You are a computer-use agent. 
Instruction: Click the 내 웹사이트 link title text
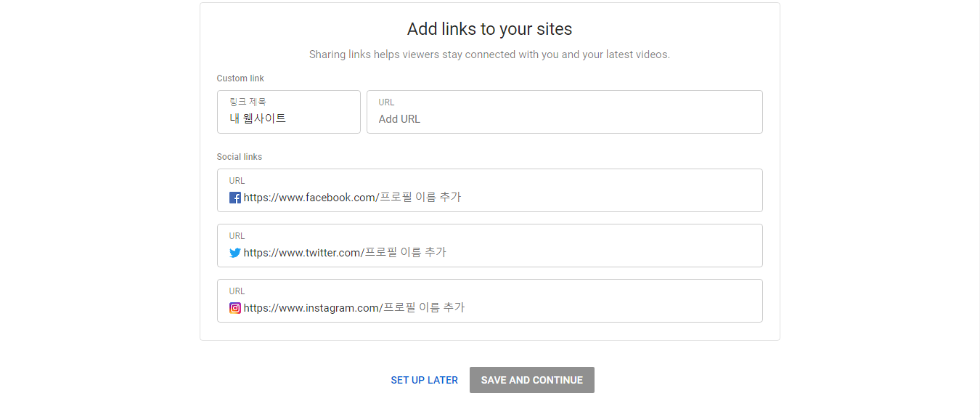tap(258, 118)
